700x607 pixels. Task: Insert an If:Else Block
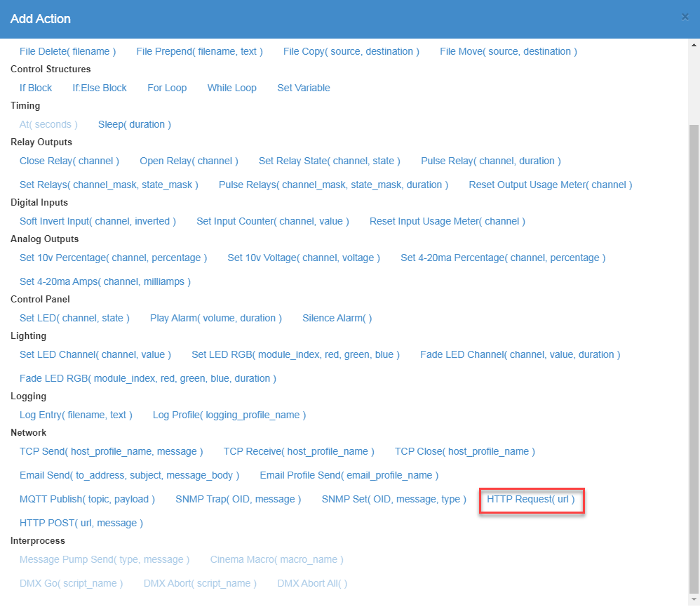click(100, 88)
